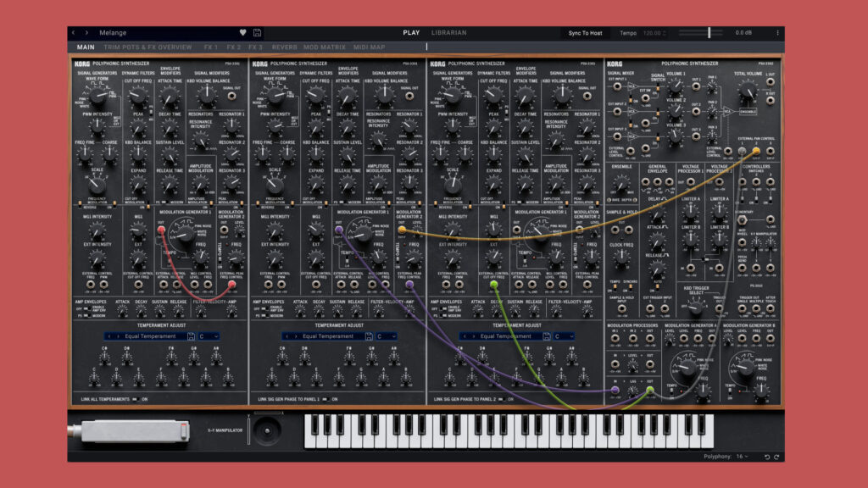Click the MIDI Map tab

point(371,46)
